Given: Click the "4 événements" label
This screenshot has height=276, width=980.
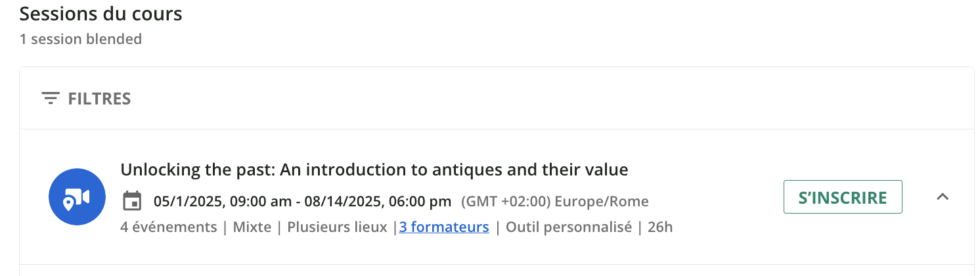Looking at the screenshot, I should 169,227.
